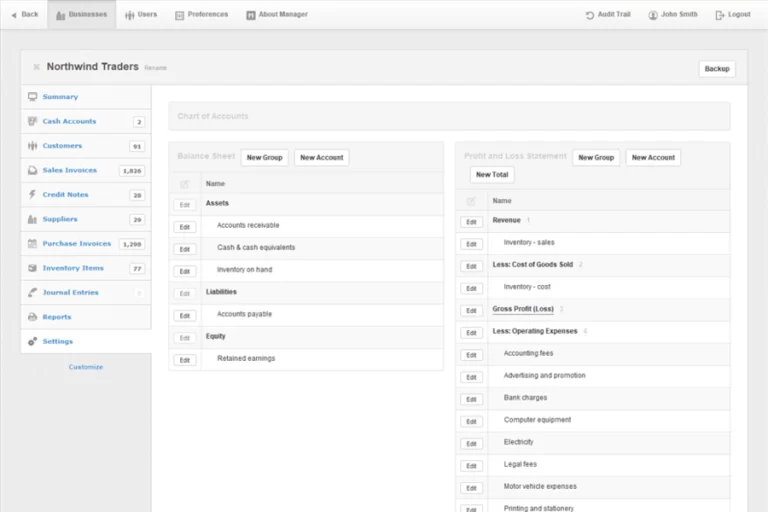This screenshot has width=768, height=512.
Task: Click New Group in Profit and Loss Statement
Action: tap(596, 158)
